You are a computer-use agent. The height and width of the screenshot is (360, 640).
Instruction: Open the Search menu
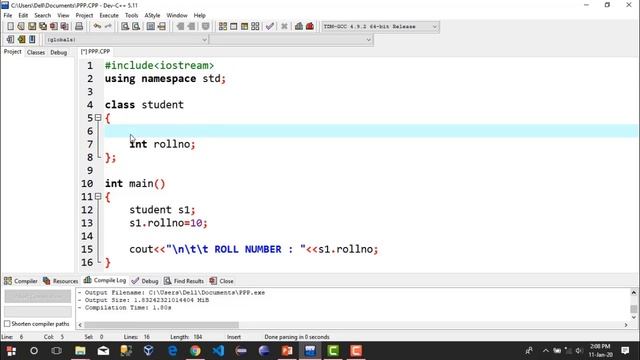[x=42, y=15]
